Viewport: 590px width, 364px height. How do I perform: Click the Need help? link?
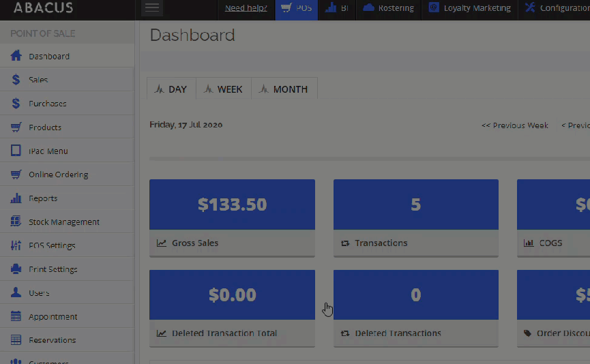246,8
